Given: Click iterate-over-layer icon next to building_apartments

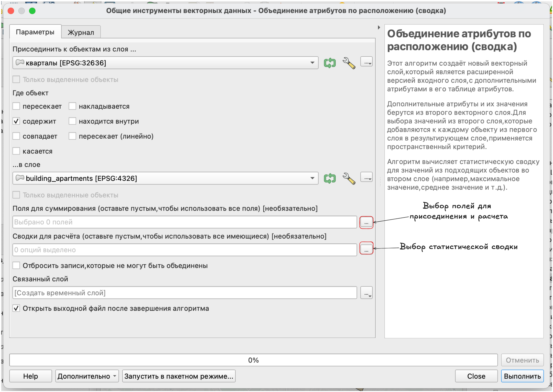Looking at the screenshot, I should pos(330,179).
